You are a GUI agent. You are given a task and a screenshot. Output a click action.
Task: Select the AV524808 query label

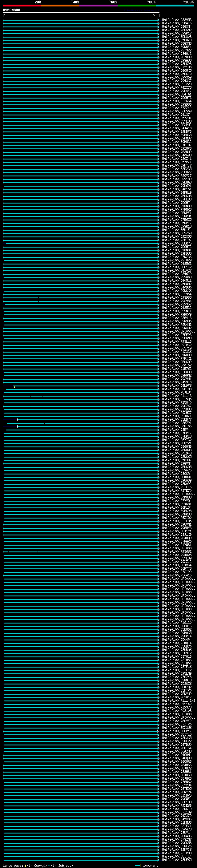point(11,10)
